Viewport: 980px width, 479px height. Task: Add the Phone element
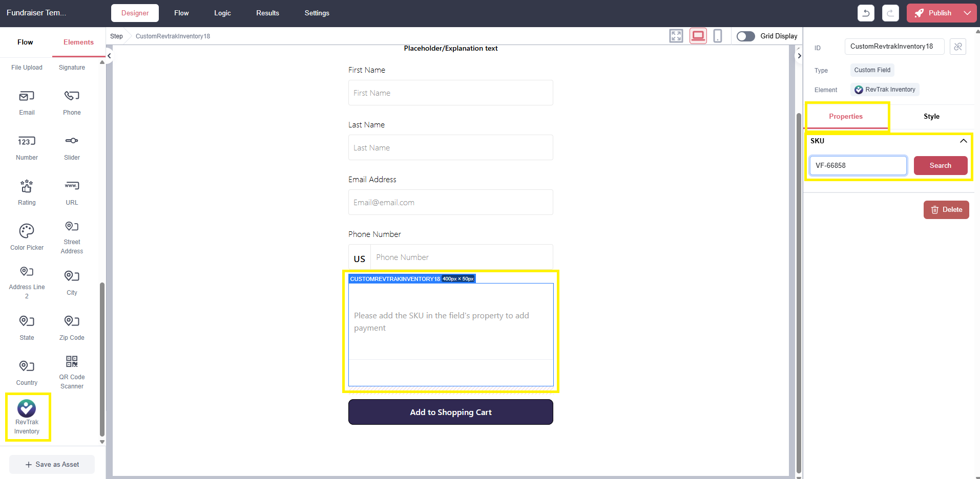pyautogui.click(x=72, y=103)
